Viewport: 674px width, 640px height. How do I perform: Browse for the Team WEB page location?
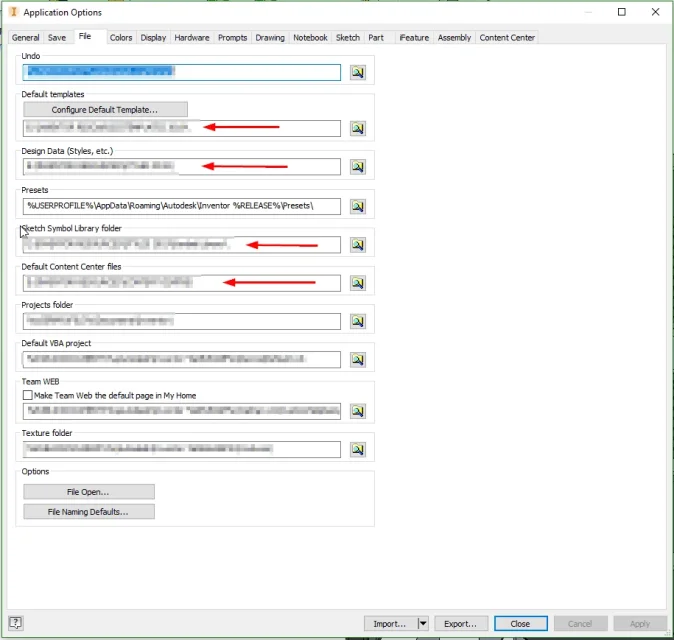pyautogui.click(x=358, y=411)
